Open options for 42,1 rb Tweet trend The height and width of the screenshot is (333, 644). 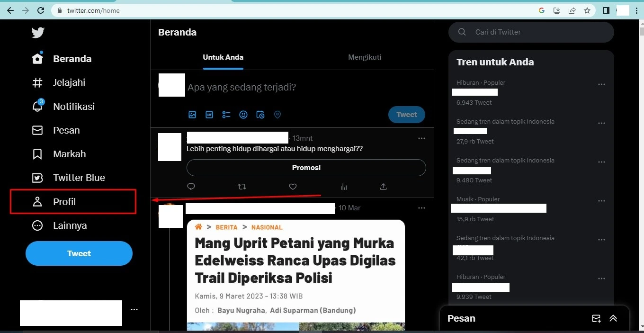601,240
